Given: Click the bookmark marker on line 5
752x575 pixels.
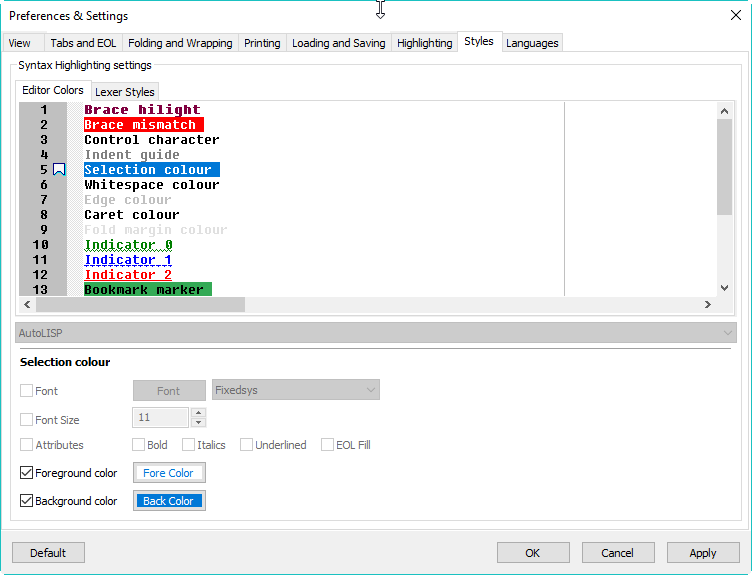Looking at the screenshot, I should (59, 169).
